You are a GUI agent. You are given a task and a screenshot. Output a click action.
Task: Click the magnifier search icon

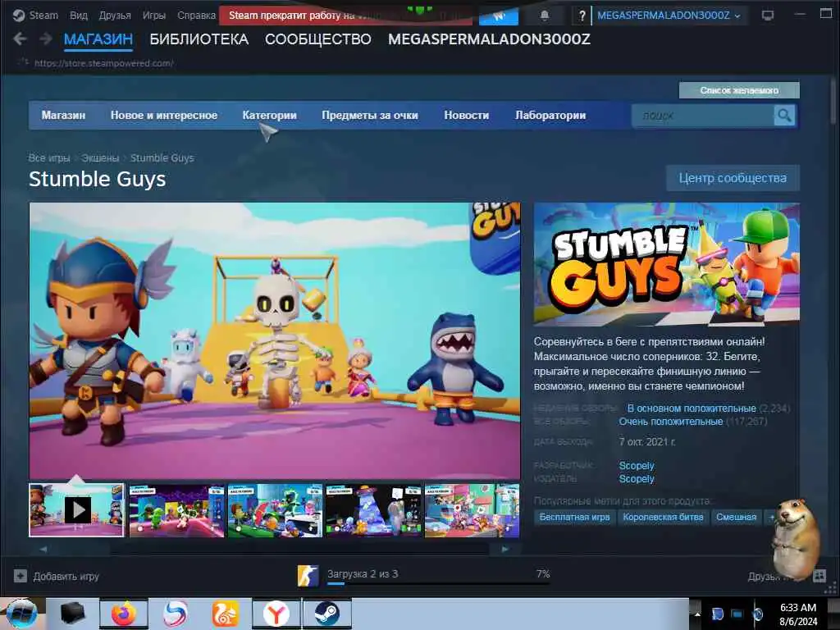pyautogui.click(x=784, y=116)
